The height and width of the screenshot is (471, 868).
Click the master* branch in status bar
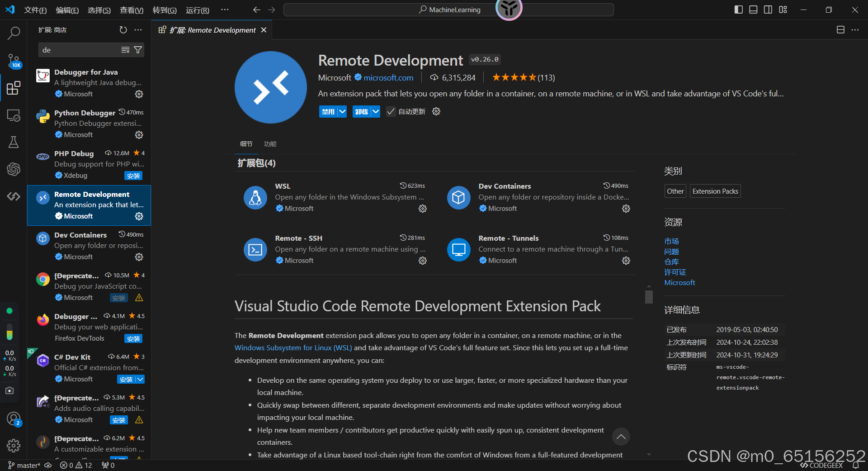coord(24,465)
